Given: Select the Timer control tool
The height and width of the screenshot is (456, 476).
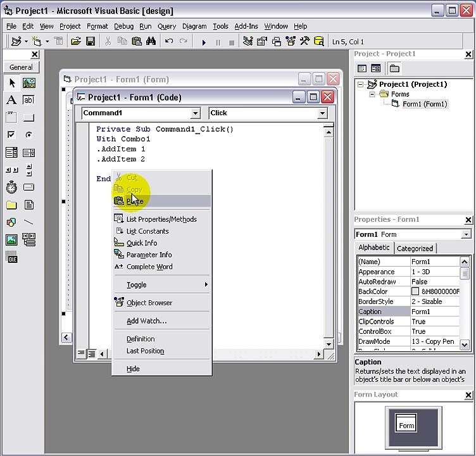Looking at the screenshot, I should (11, 187).
